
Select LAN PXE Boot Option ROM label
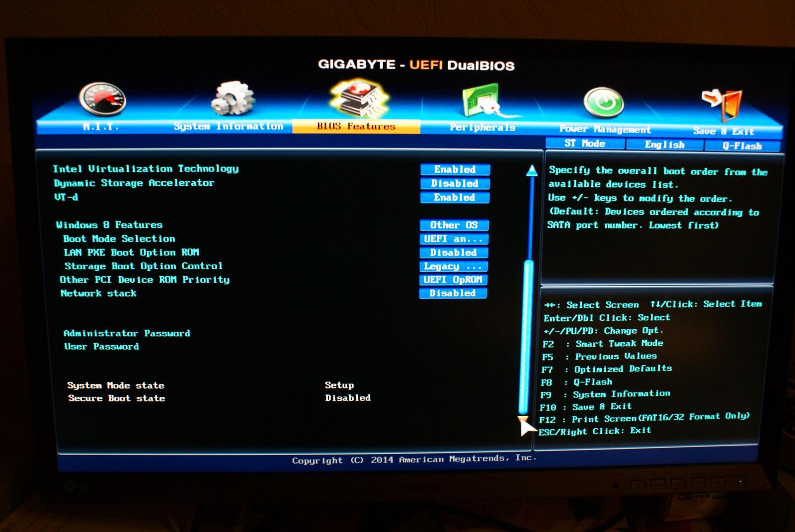click(132, 252)
